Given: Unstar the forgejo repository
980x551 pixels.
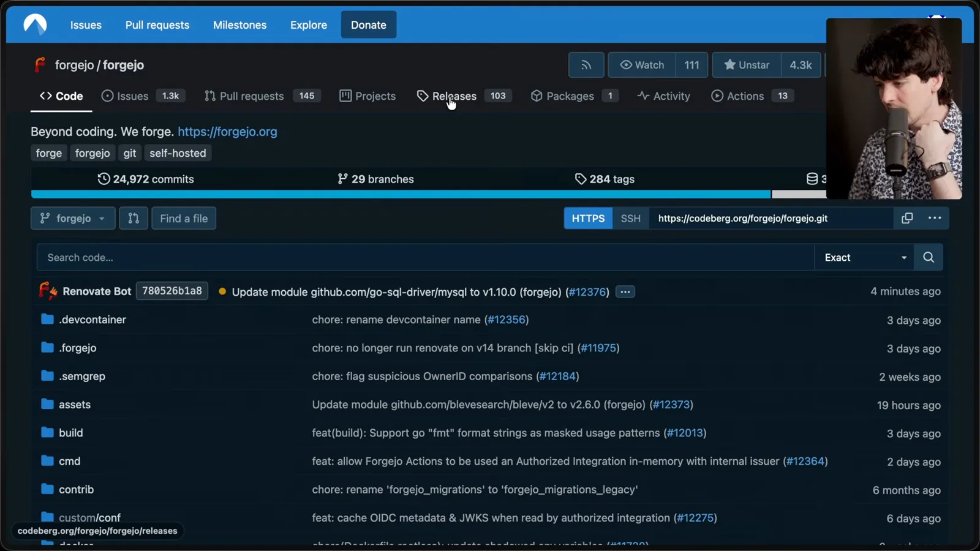Looking at the screenshot, I should click(x=747, y=65).
